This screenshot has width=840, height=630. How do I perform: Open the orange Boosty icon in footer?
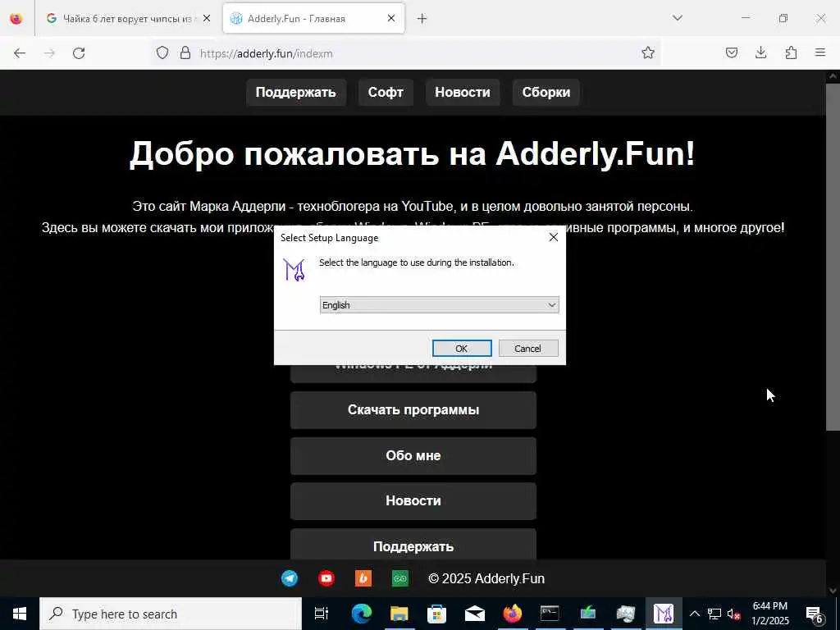[363, 578]
